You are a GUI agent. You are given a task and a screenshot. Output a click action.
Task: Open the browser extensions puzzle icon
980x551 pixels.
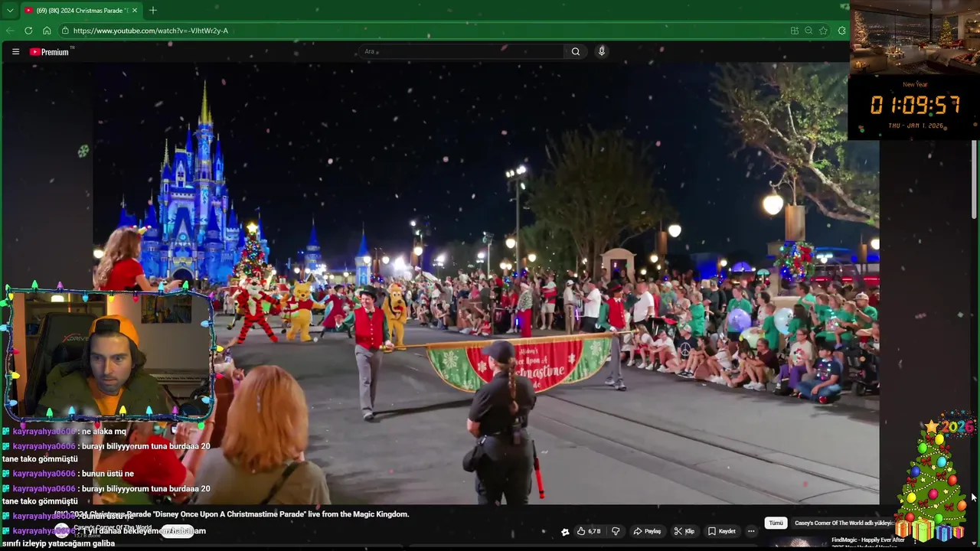[x=842, y=31]
